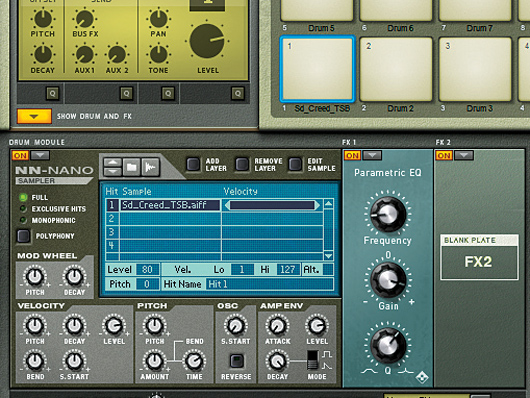Click the velocity range bar of hit 1
Viewport: 530px width, 398px height.
[x=272, y=205]
